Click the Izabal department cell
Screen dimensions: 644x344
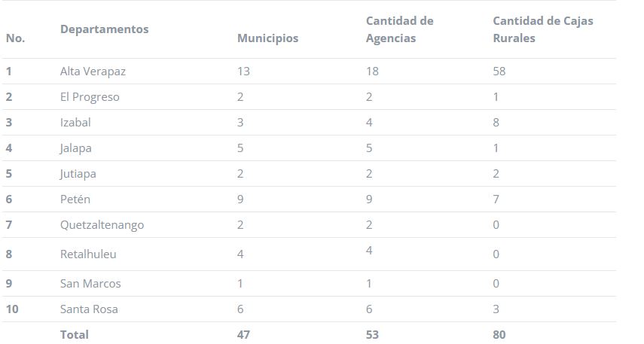pos(75,123)
